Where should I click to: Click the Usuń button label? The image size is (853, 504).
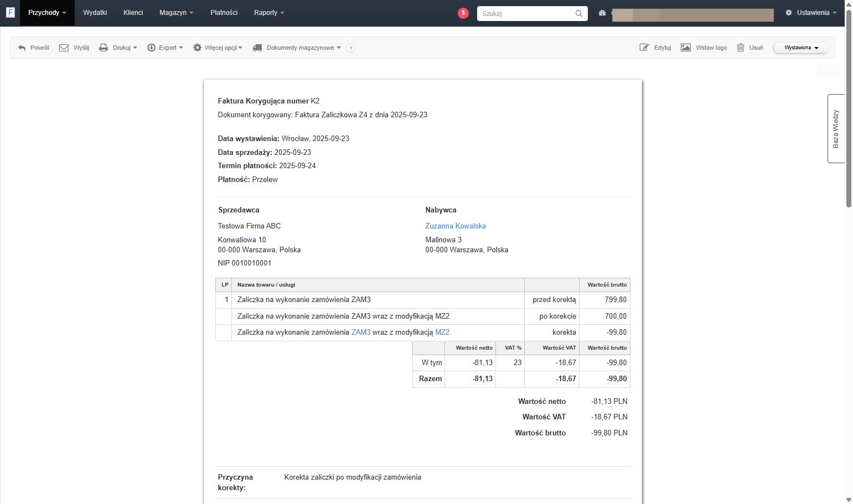[756, 48]
